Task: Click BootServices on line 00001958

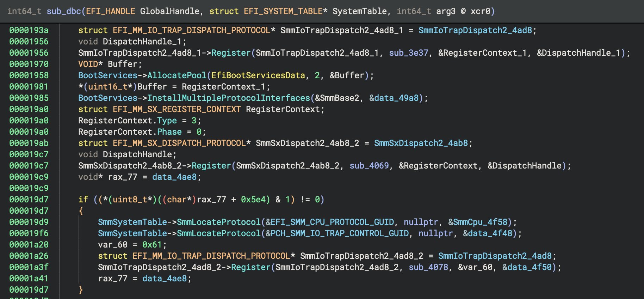Action: pyautogui.click(x=108, y=75)
